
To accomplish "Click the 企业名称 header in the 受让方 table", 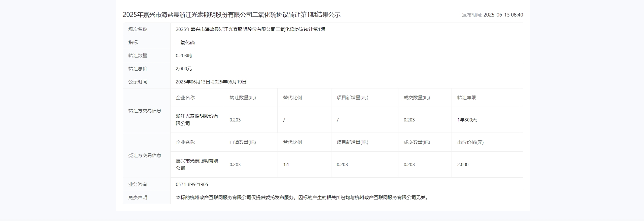I will pyautogui.click(x=185, y=142).
